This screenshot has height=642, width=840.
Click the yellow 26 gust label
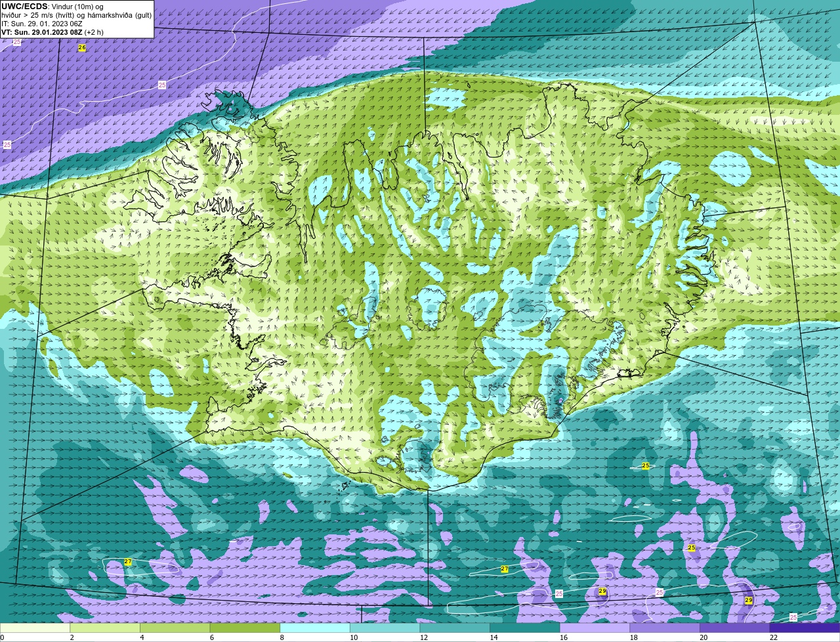82,48
